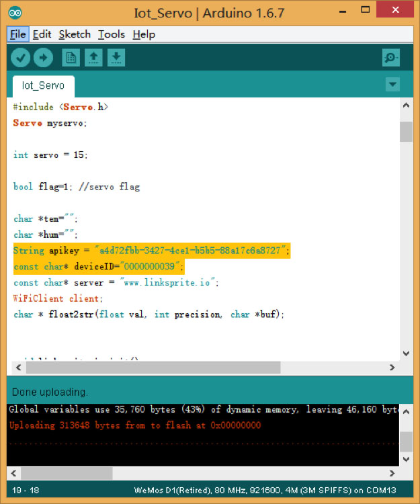This screenshot has width=420, height=504.
Task: Click the 'Uploading 313648 bytes' console line
Action: click(135, 425)
